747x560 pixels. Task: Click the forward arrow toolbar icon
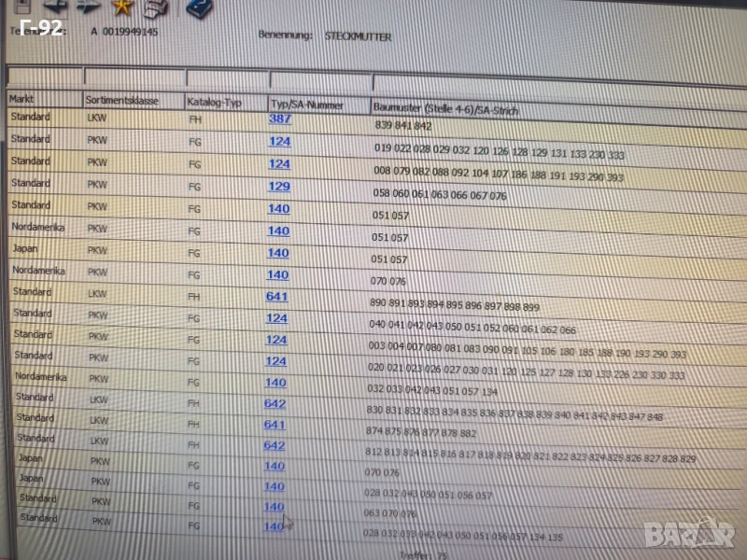pos(87,7)
